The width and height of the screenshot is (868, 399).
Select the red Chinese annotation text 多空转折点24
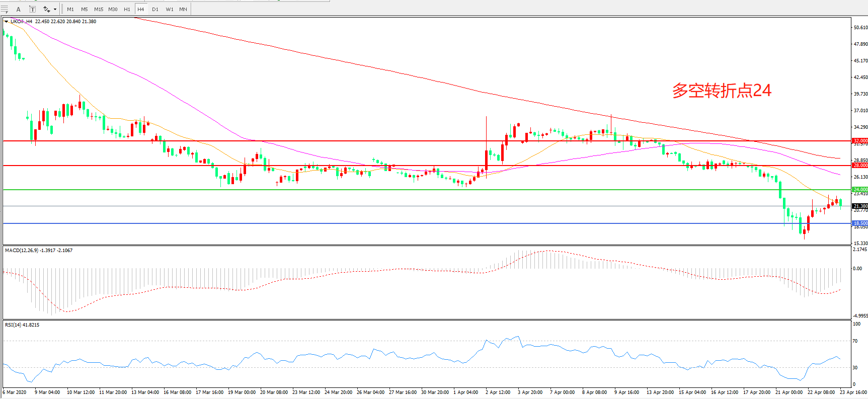click(721, 91)
